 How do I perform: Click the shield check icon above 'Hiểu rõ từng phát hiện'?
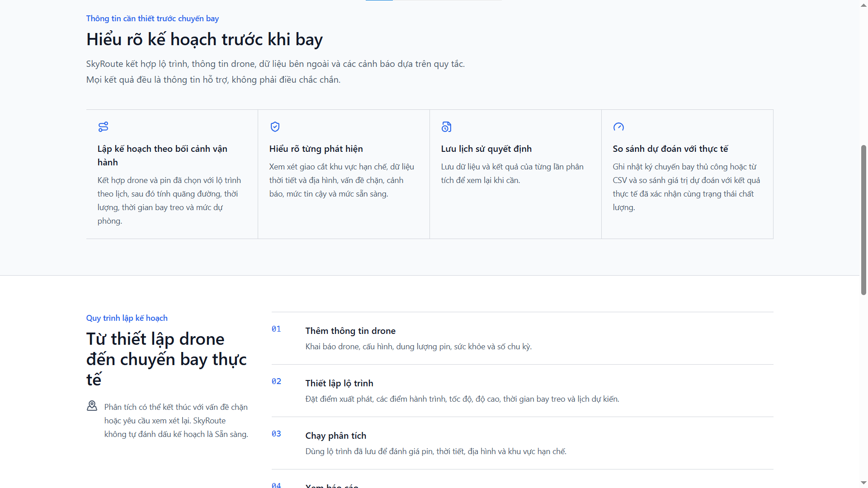(275, 127)
